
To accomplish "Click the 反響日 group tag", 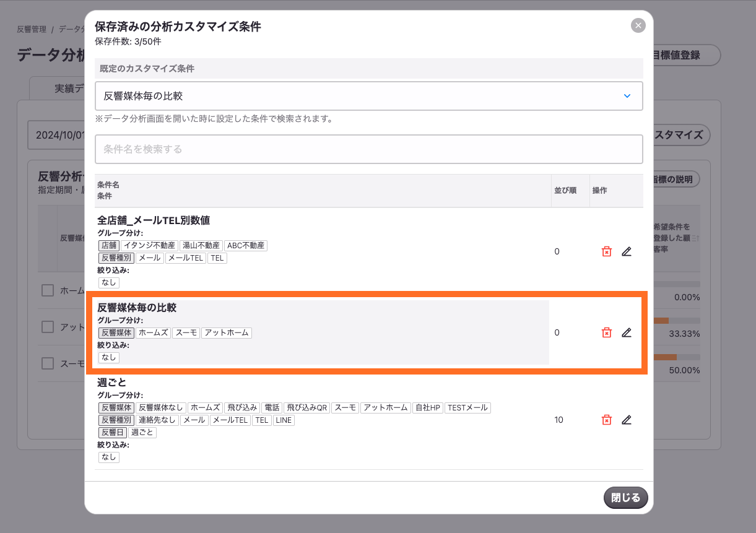I will [113, 433].
